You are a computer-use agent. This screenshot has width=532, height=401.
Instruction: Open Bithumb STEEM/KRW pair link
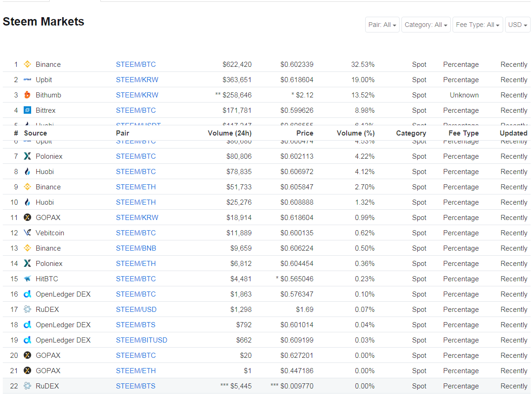click(x=137, y=95)
